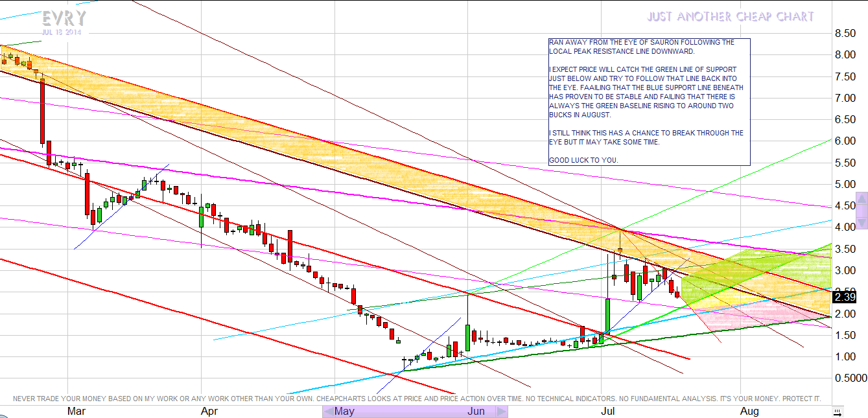Click the right arrow on the time scrollbar
This screenshot has width=868, height=418.
click(x=502, y=412)
